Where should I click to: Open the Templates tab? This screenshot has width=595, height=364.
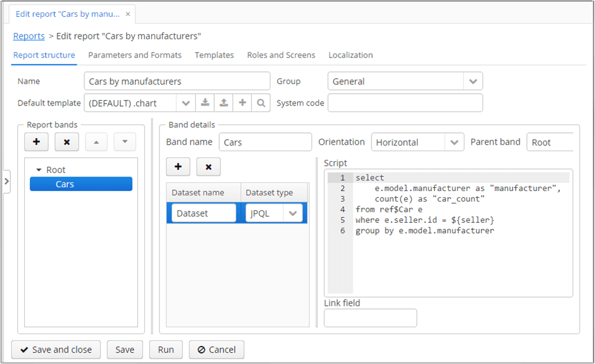214,55
